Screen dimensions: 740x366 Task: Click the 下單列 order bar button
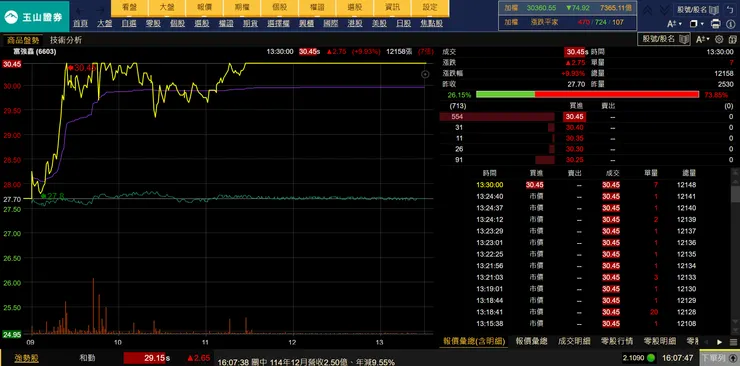coord(719,358)
